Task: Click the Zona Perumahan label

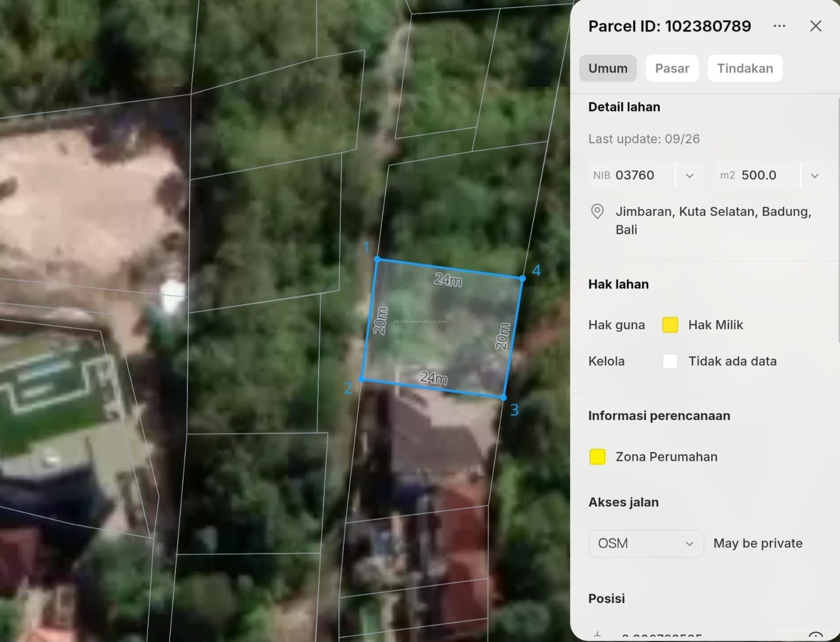Action: [666, 457]
